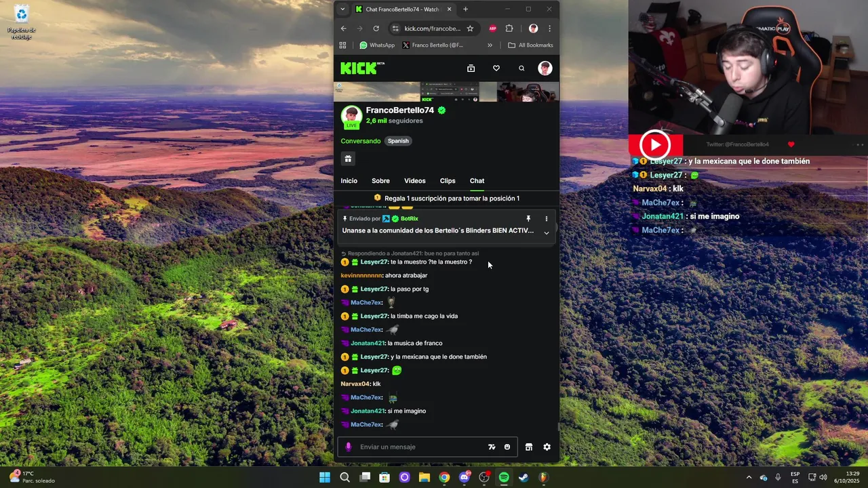868x488 pixels.
Task: Open Kick home via the green logo
Action: (362, 68)
